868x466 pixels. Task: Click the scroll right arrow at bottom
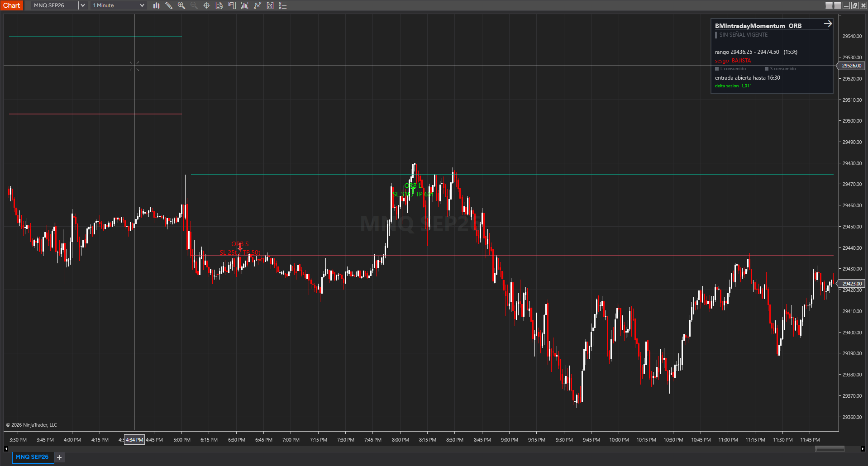coord(863,449)
